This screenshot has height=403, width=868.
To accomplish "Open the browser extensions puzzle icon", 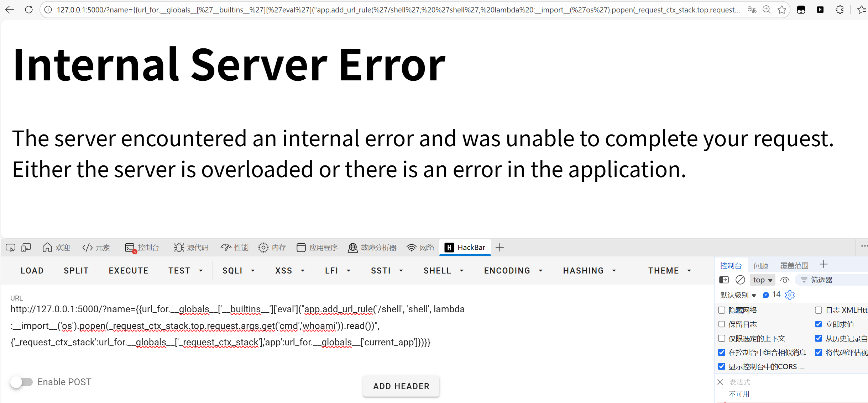I will (840, 10).
